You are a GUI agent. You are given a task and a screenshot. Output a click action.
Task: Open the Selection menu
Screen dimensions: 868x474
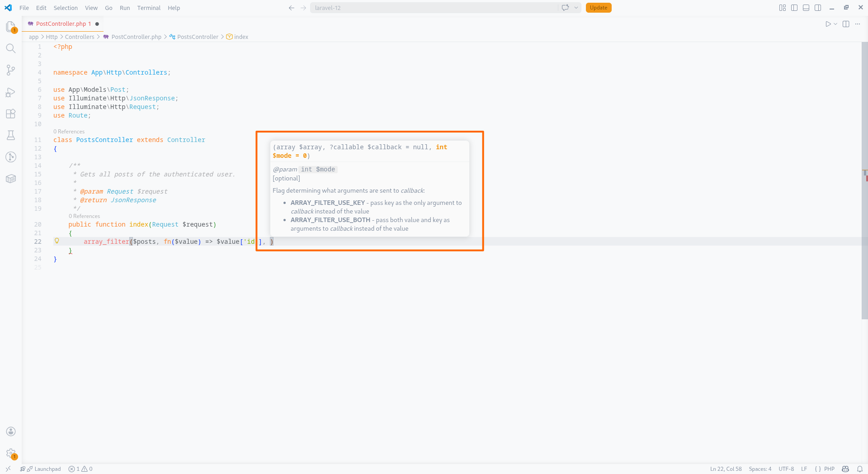(x=66, y=8)
